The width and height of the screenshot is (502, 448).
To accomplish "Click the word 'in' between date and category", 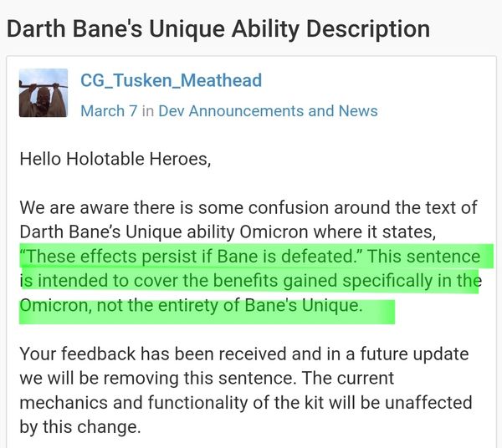I will coord(148,111).
